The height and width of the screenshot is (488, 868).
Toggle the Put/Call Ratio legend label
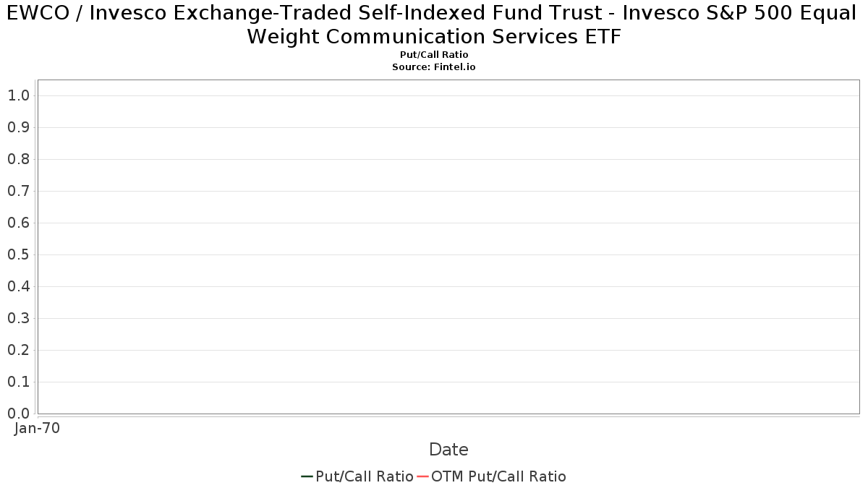365,476
